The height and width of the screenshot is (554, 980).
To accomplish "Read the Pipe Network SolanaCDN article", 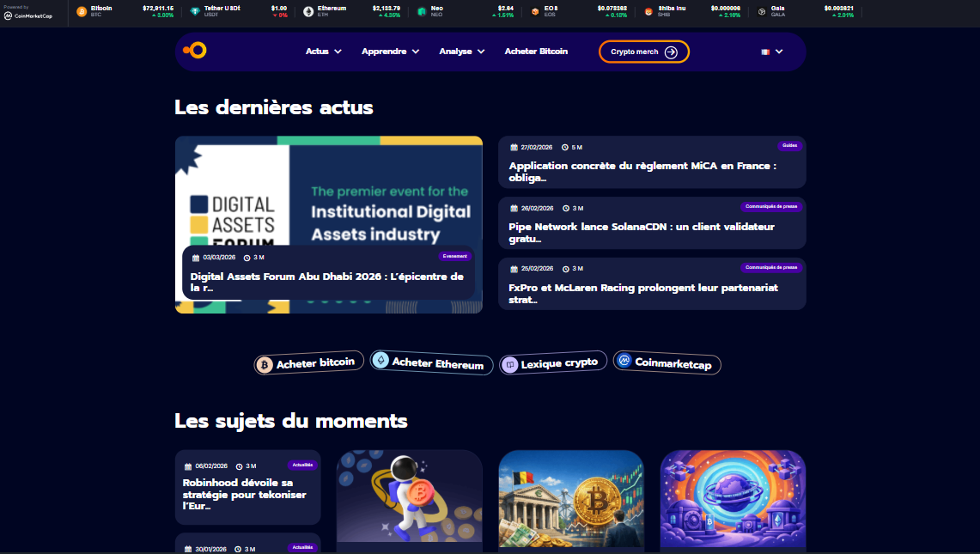I will (642, 233).
